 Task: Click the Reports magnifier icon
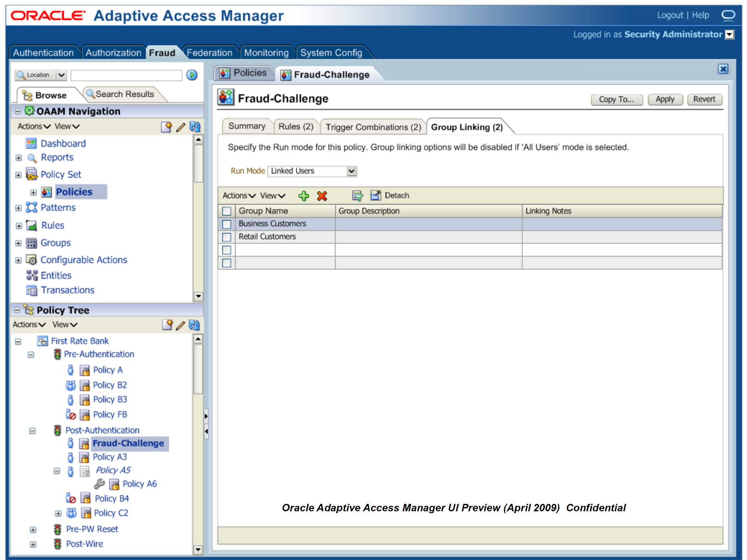[x=32, y=158]
